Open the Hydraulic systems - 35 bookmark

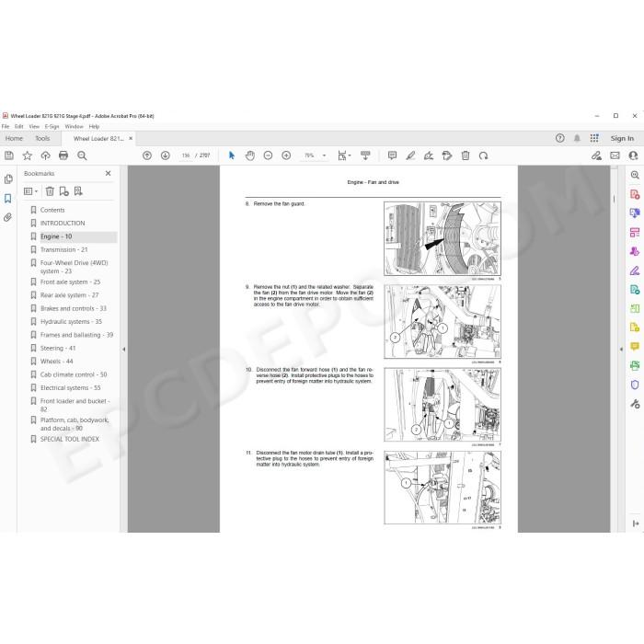coord(71,322)
